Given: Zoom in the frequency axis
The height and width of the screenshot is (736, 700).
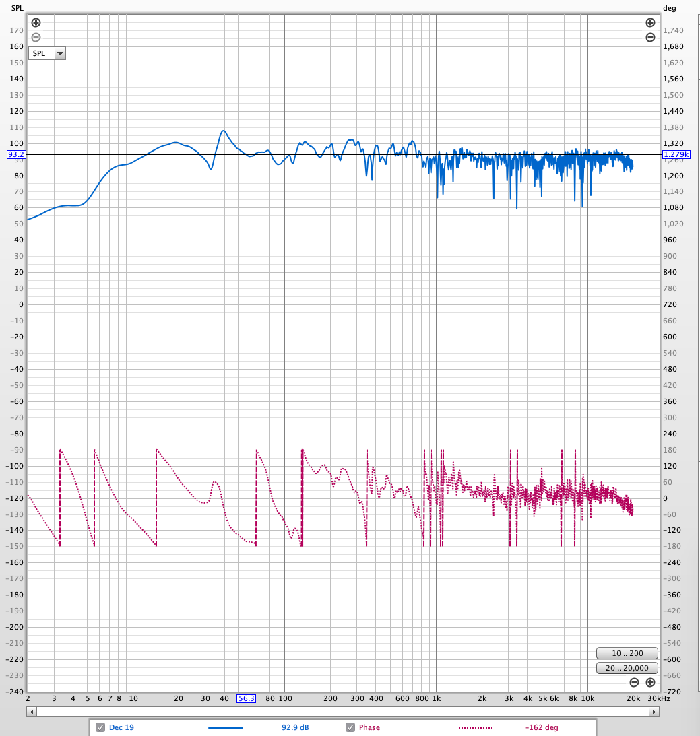Looking at the screenshot, I should point(650,683).
